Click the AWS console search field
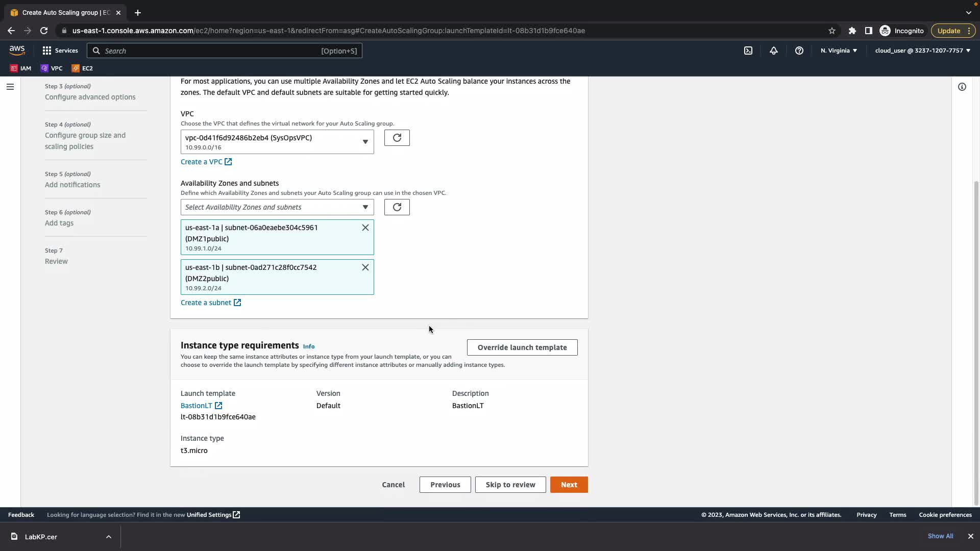Viewport: 980px width, 551px height. pyautogui.click(x=225, y=51)
